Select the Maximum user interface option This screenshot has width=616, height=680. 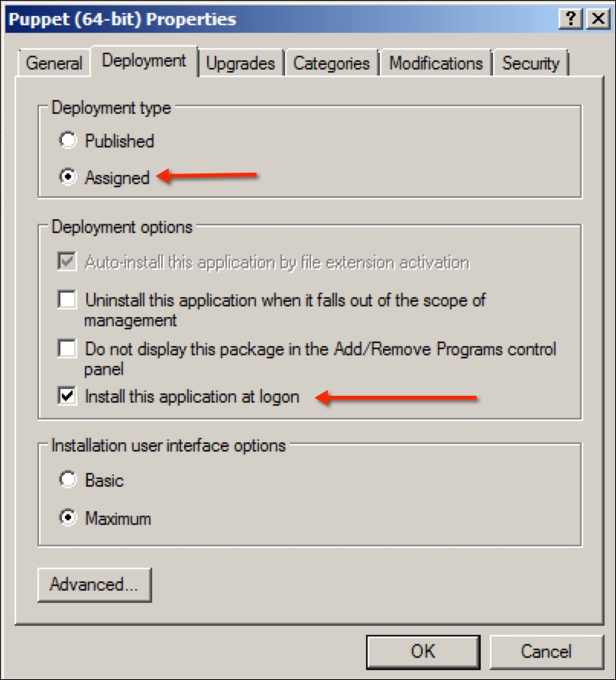pyautogui.click(x=69, y=518)
